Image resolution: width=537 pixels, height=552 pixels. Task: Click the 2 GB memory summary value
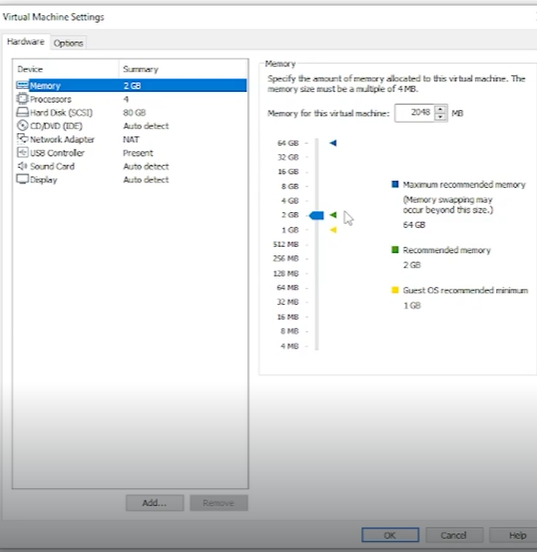click(x=132, y=86)
